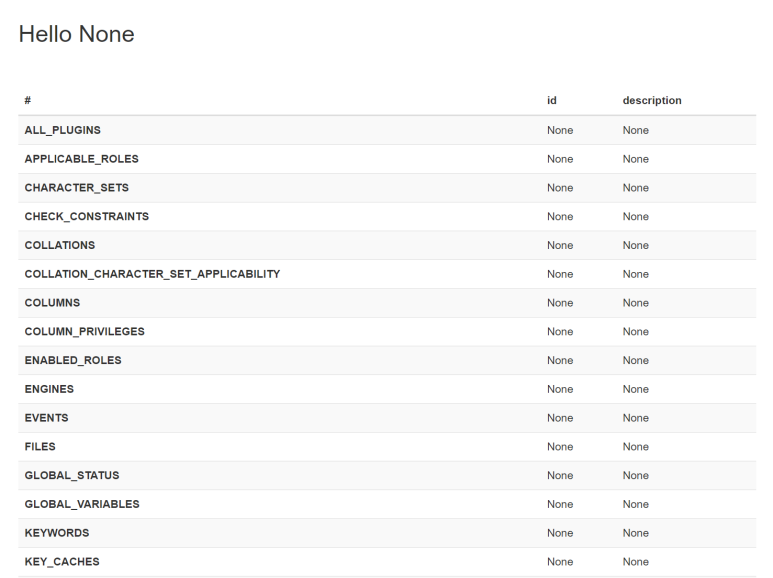
Task: Click the '#' column header
Action: [x=28, y=101]
